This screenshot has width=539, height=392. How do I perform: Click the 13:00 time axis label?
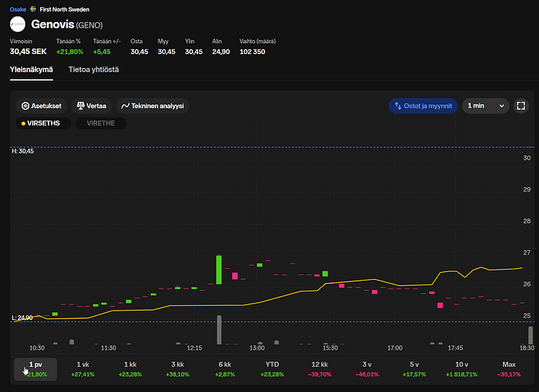257,348
